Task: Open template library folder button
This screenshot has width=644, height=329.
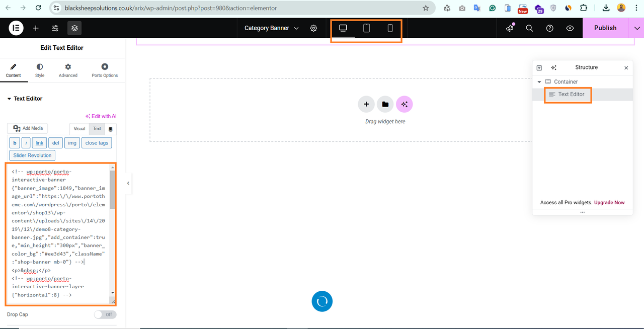Action: 385,104
